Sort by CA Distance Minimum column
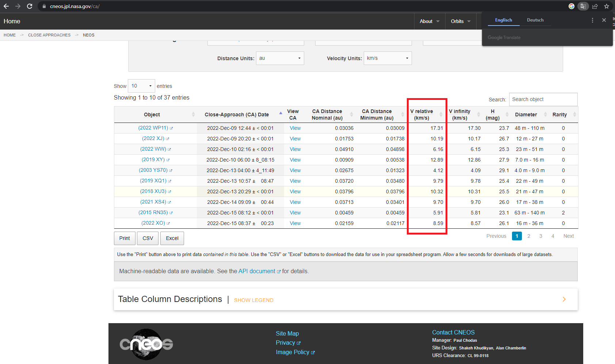The width and height of the screenshot is (615, 364). (380, 115)
